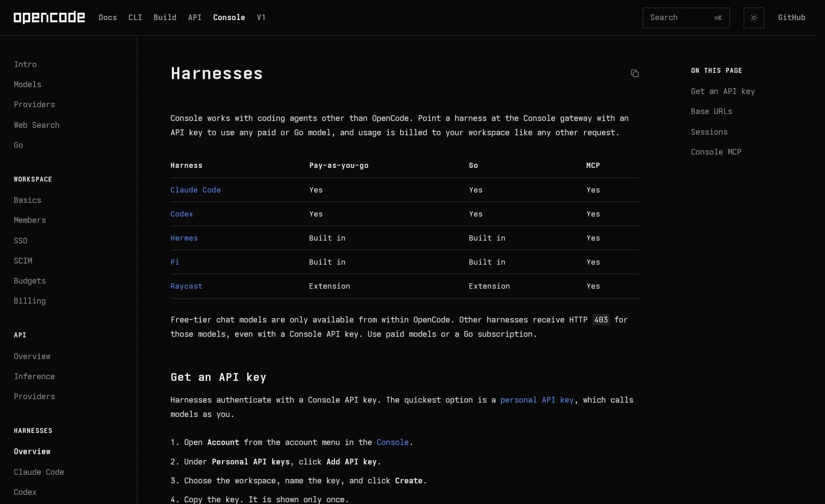Screen dimensions: 825x504
Task: Jump to Base URLs in page outline
Action: pos(712,111)
